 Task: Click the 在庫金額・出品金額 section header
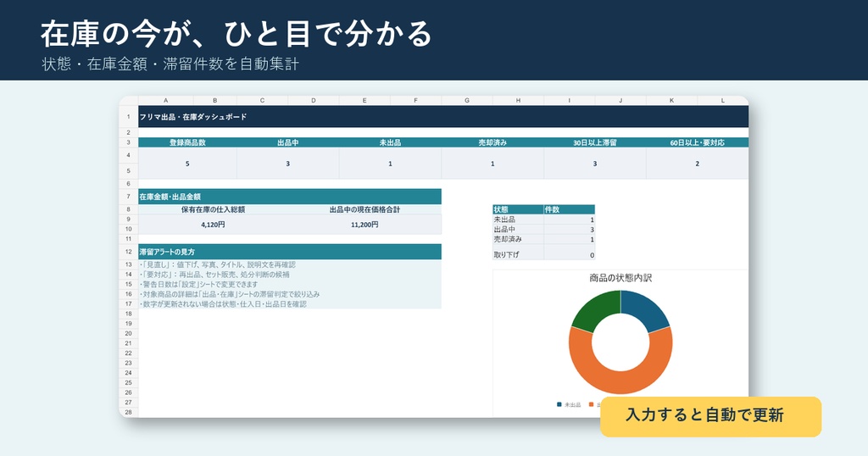(x=290, y=197)
